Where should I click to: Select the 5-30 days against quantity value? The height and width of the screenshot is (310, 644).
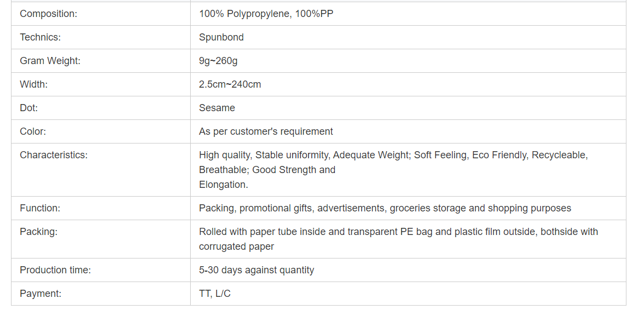tap(257, 270)
